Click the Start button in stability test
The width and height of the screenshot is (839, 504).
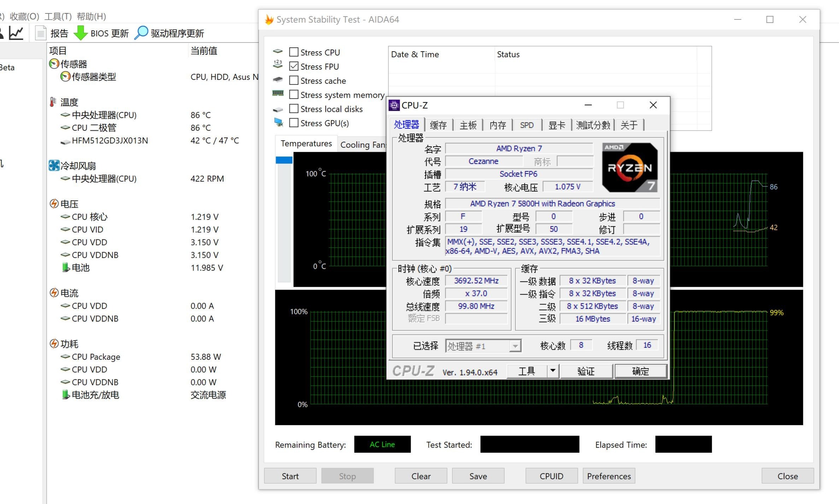(290, 476)
